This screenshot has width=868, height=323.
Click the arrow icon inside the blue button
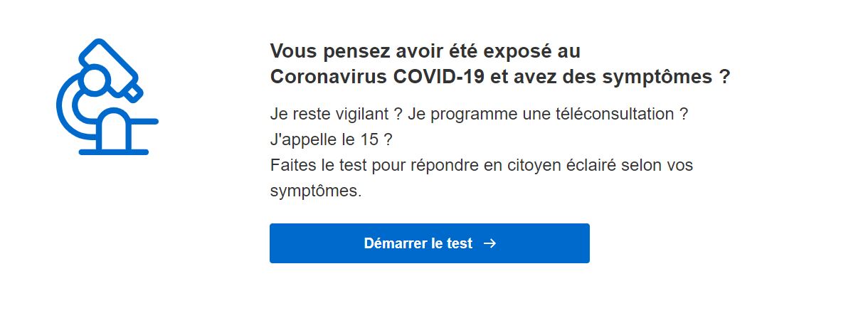pyautogui.click(x=489, y=243)
